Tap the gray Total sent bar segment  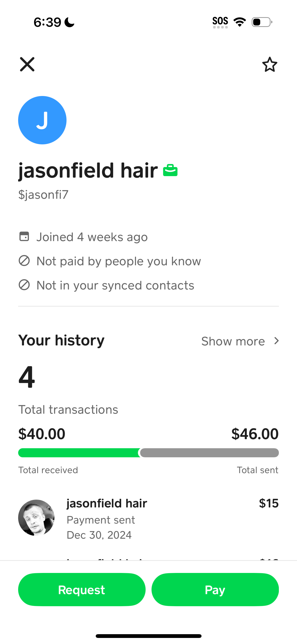coord(209,453)
